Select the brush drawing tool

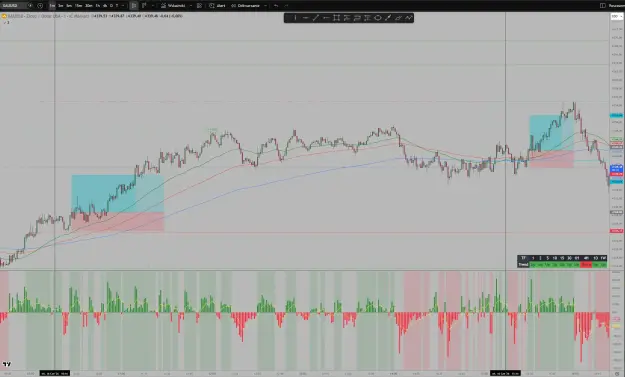tap(388, 18)
